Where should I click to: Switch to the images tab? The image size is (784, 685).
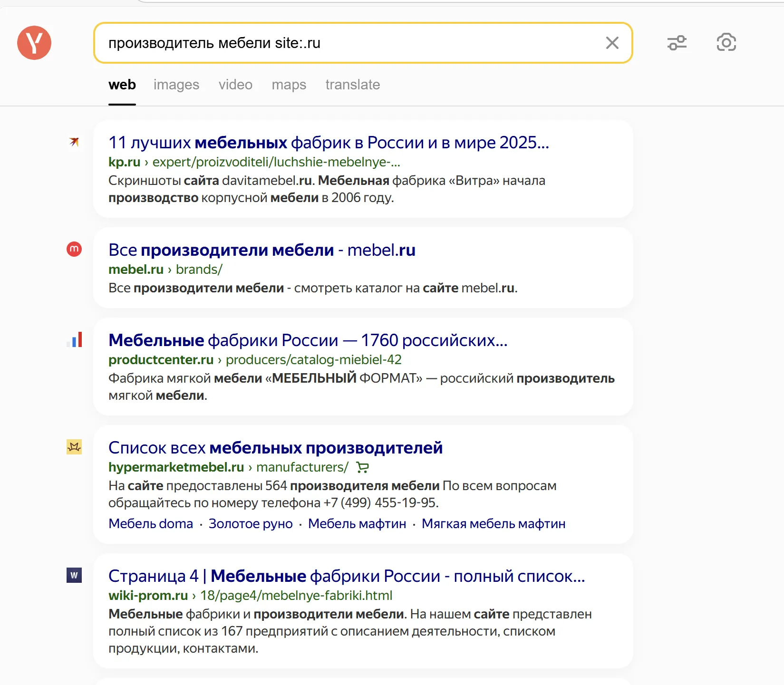(x=176, y=85)
